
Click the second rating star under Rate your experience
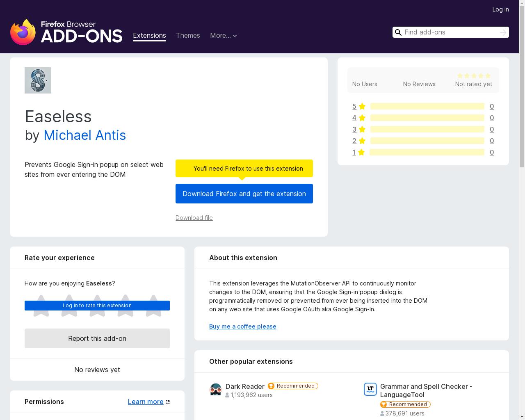click(69, 306)
